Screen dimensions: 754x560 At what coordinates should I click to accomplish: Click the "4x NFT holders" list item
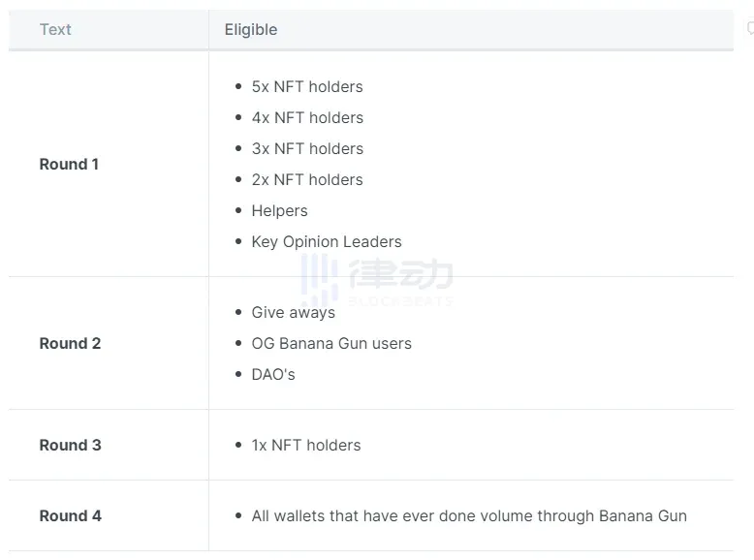click(307, 117)
